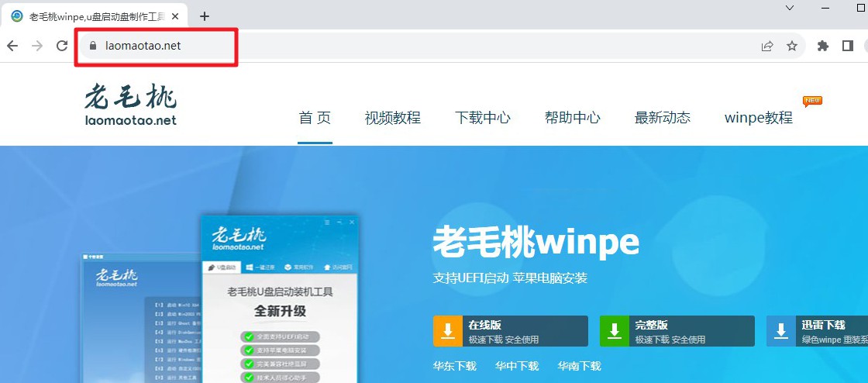Open the 帮助中心 navigation item
868x383 pixels.
[573, 118]
